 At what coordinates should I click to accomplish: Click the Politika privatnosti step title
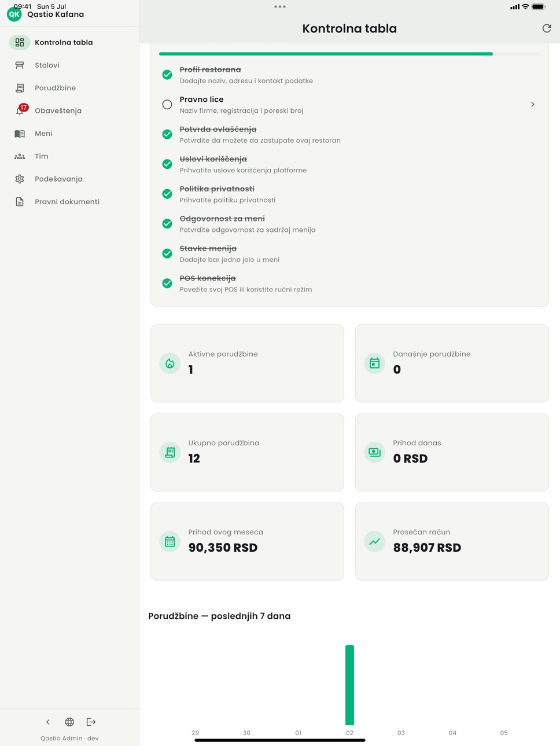click(217, 189)
